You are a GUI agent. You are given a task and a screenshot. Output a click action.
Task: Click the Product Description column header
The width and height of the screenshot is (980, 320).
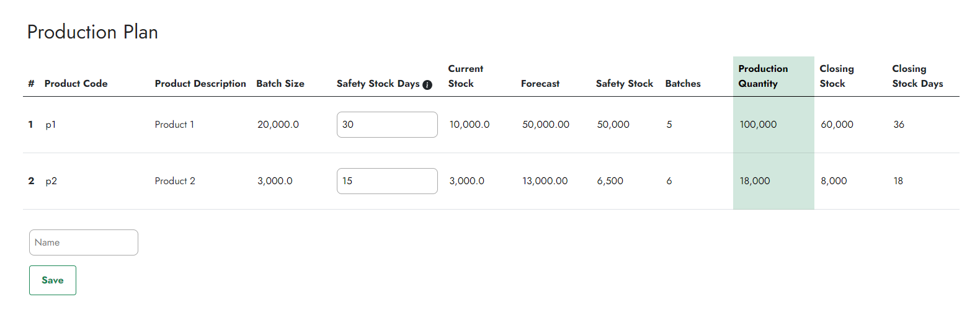(x=200, y=84)
